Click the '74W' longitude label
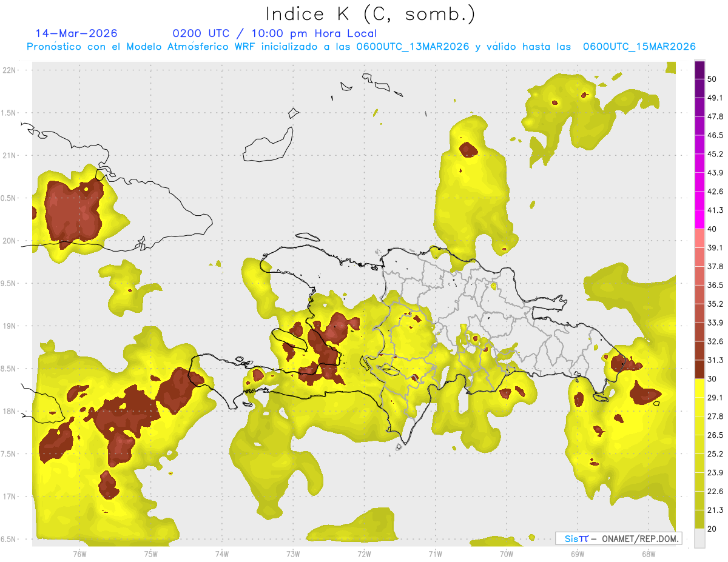 (x=222, y=554)
